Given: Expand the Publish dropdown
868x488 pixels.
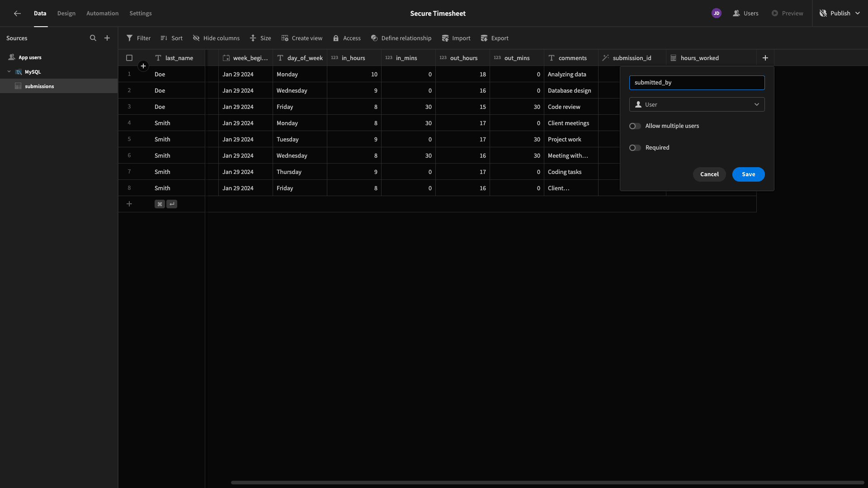Looking at the screenshot, I should point(858,14).
